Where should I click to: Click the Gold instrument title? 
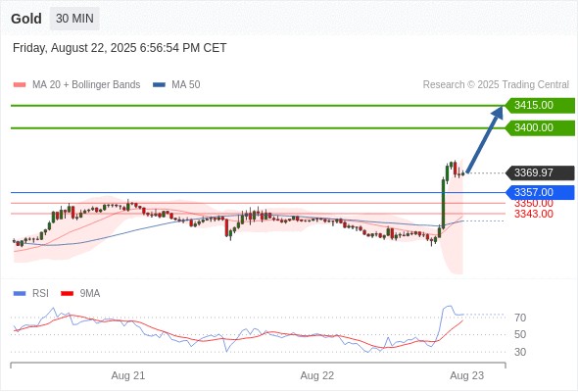[x=26, y=19]
